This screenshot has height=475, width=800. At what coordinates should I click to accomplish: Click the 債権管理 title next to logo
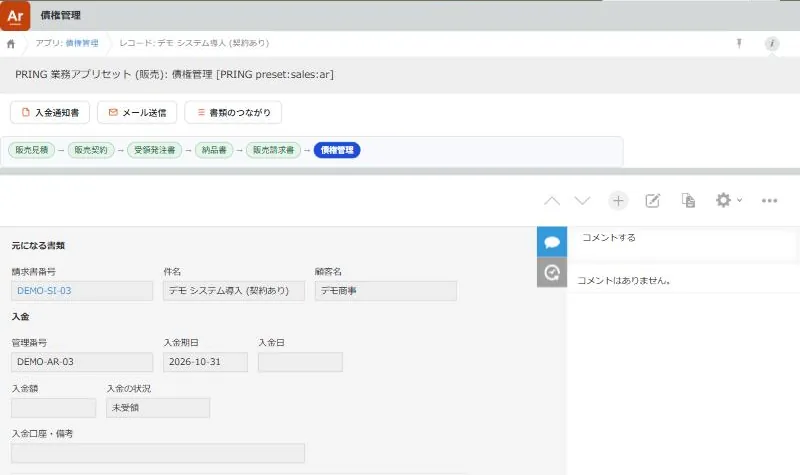61,15
